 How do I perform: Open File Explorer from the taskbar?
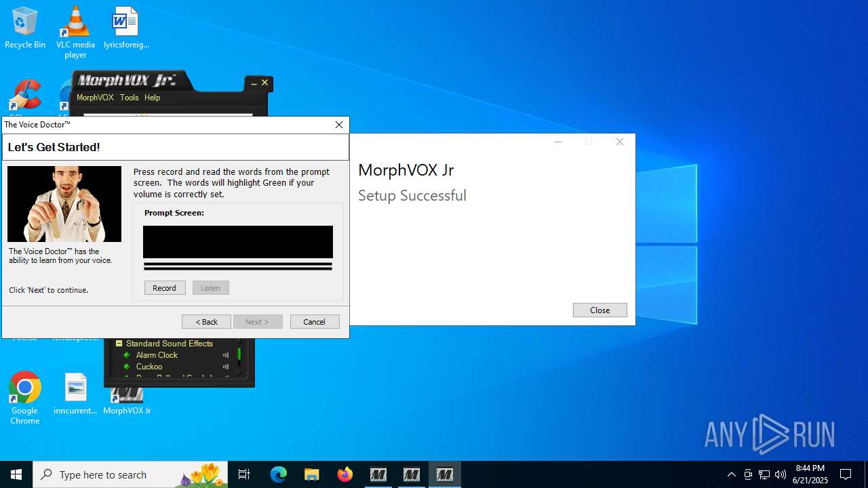click(311, 474)
